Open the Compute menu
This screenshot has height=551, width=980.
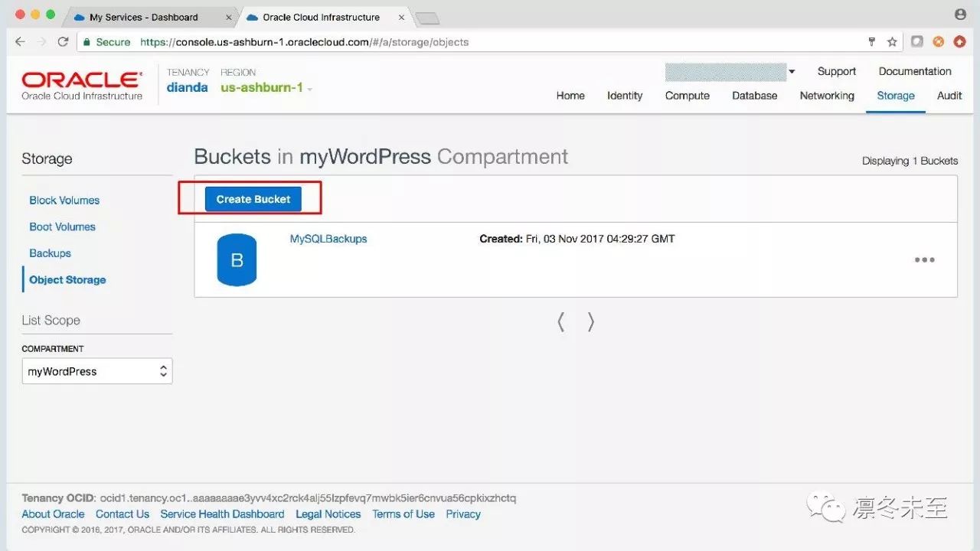[x=688, y=96]
